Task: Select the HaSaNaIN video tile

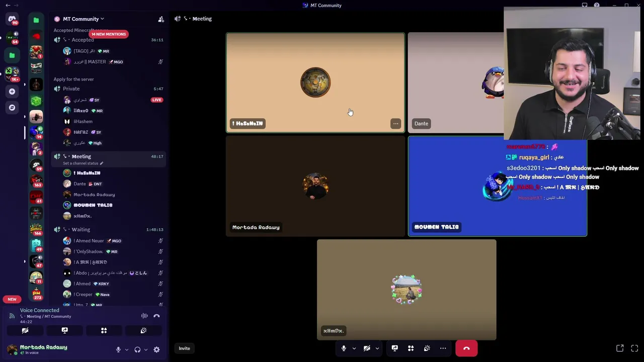Action: tap(315, 83)
